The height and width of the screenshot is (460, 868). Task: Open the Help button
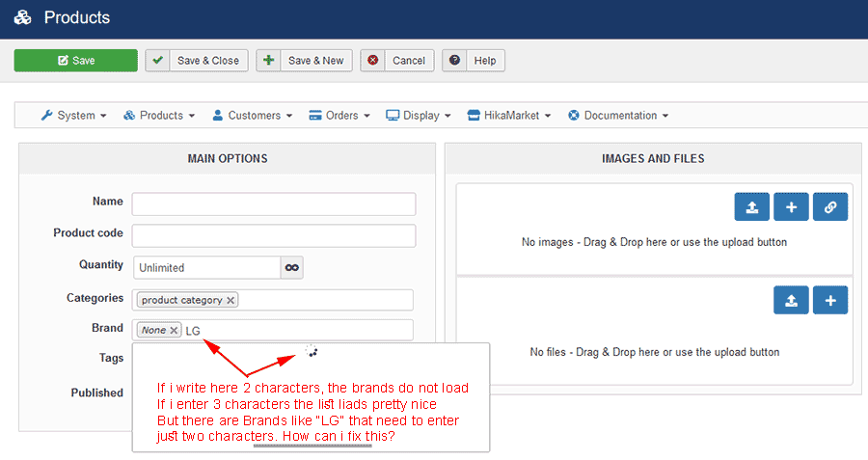[474, 61]
